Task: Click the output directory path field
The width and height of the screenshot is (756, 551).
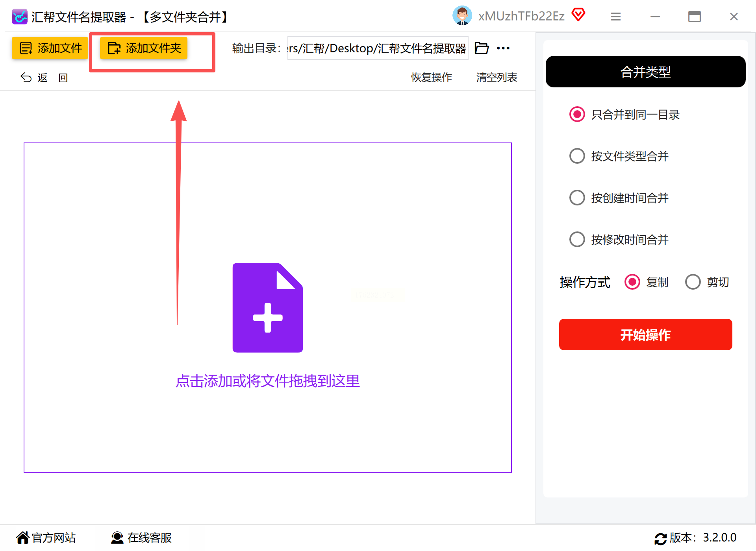Action: pos(377,48)
